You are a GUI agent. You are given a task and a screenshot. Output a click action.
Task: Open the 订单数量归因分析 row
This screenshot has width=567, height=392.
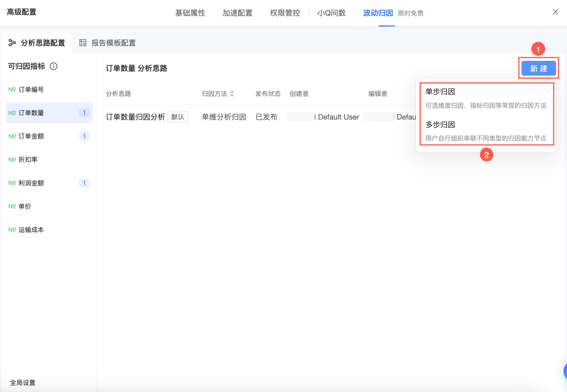[x=135, y=117]
